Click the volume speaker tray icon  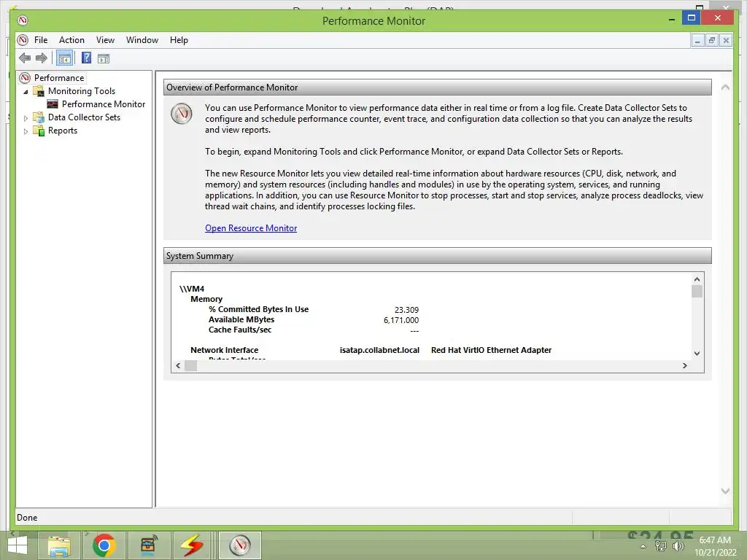(678, 546)
